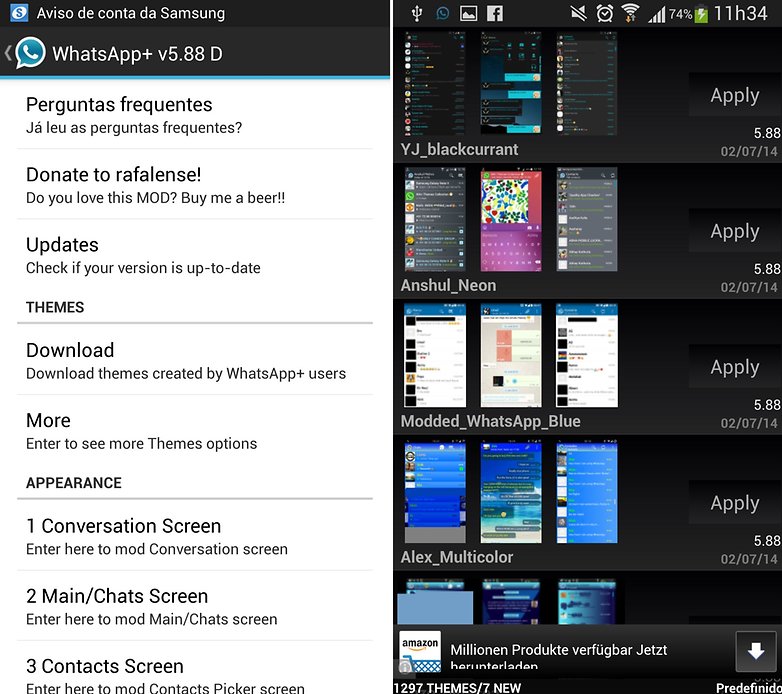The height and width of the screenshot is (694, 782).
Task: Tap the USB status bar icon
Action: point(417,13)
